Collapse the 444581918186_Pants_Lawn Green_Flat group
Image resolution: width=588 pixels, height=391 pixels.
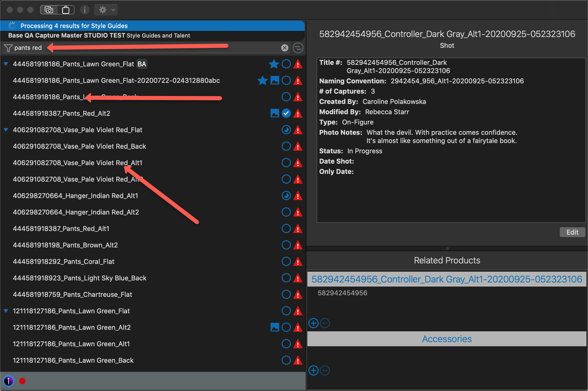pyautogui.click(x=6, y=64)
